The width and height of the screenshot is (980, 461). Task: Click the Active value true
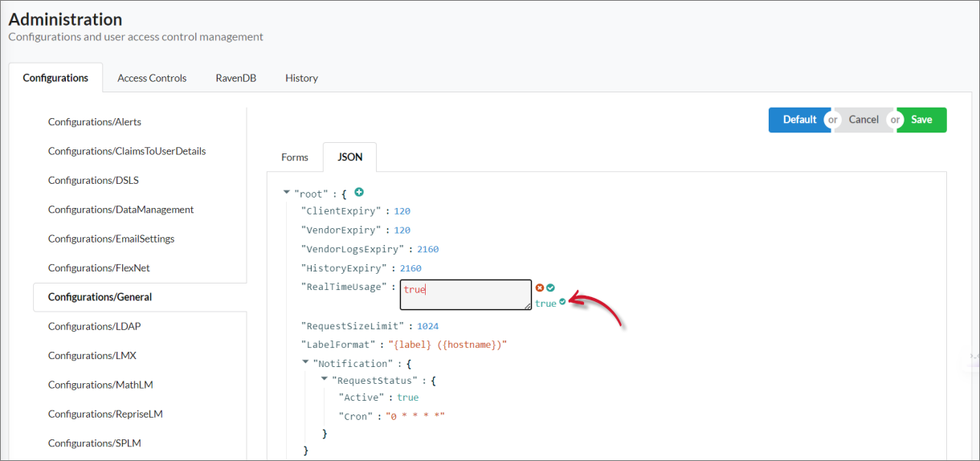coord(407,398)
